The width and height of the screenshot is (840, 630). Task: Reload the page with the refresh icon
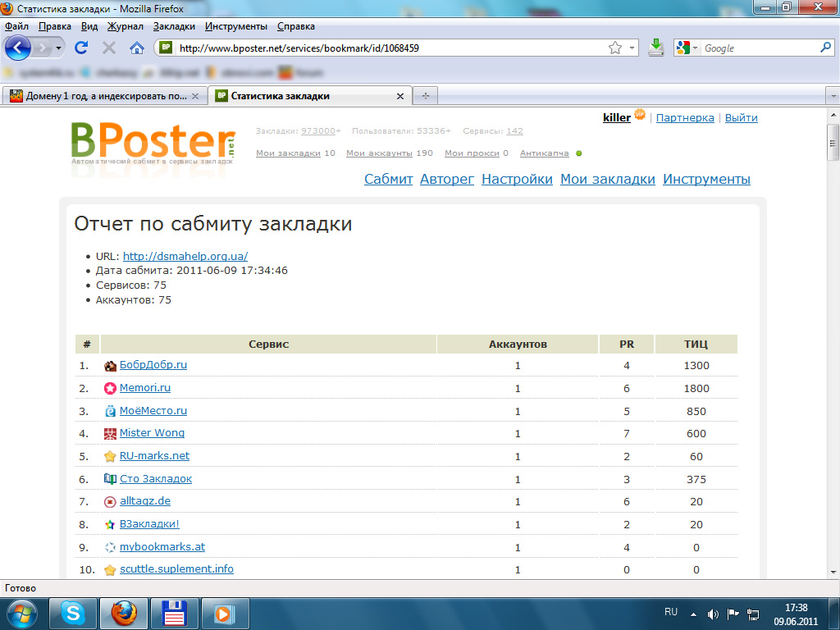81,48
